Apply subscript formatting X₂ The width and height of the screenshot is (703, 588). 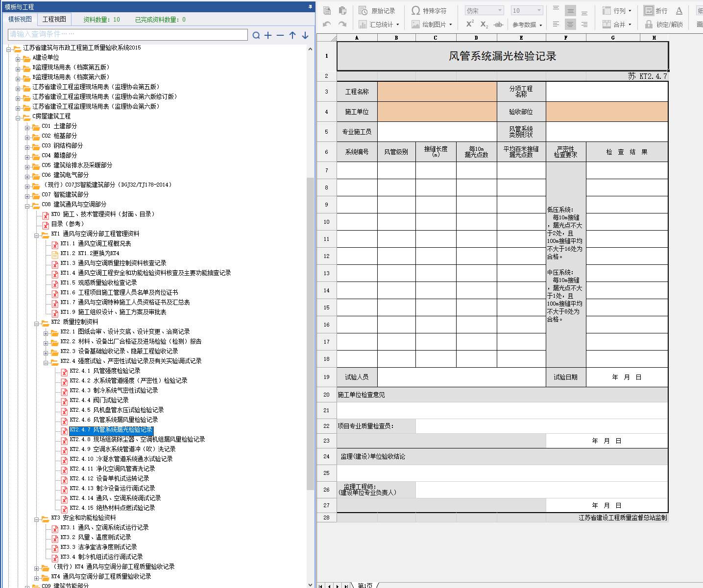pos(484,24)
